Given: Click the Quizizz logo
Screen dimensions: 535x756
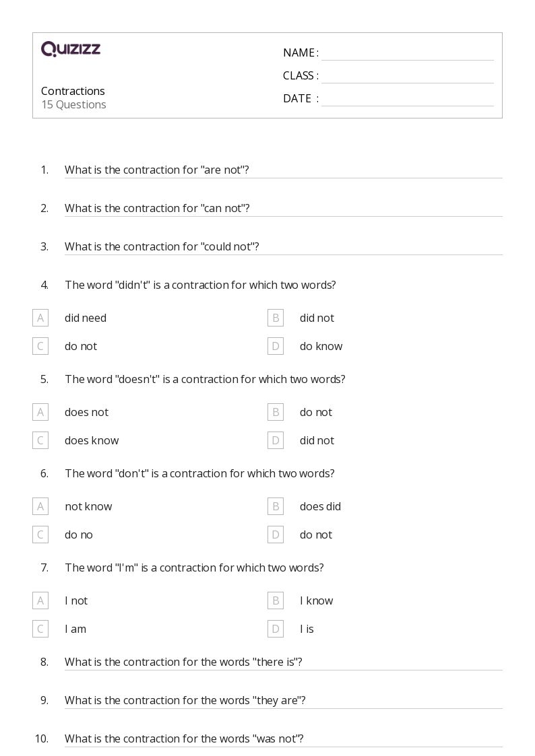Looking at the screenshot, I should [x=71, y=49].
